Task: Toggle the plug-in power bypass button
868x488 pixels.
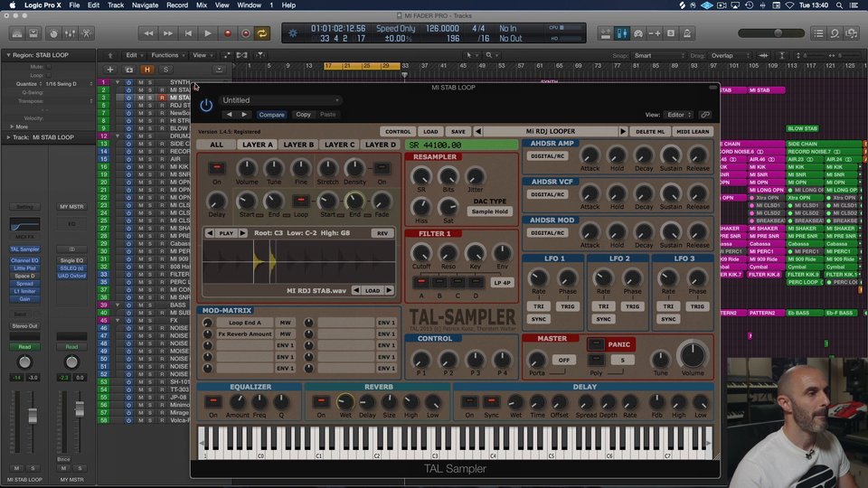Action: (x=206, y=105)
